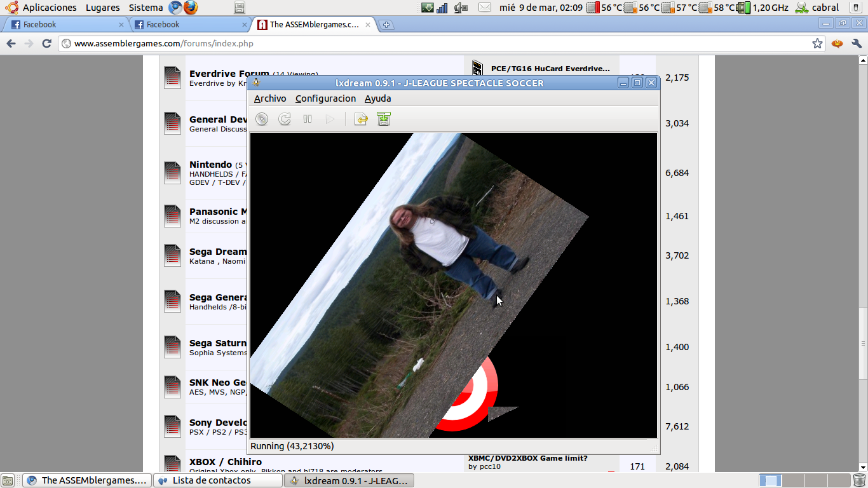Click the lxdream reset toolbar icon
Image resolution: width=868 pixels, height=488 pixels.
coord(285,119)
